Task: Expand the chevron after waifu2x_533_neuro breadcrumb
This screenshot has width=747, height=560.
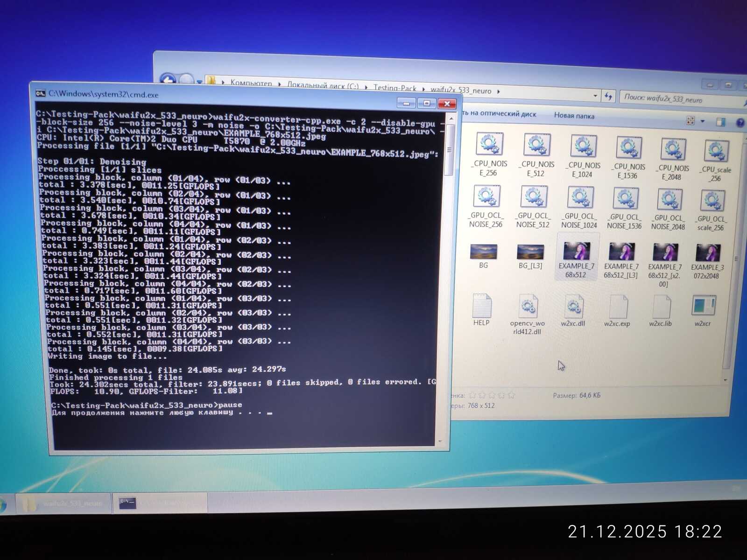Action: coord(499,91)
